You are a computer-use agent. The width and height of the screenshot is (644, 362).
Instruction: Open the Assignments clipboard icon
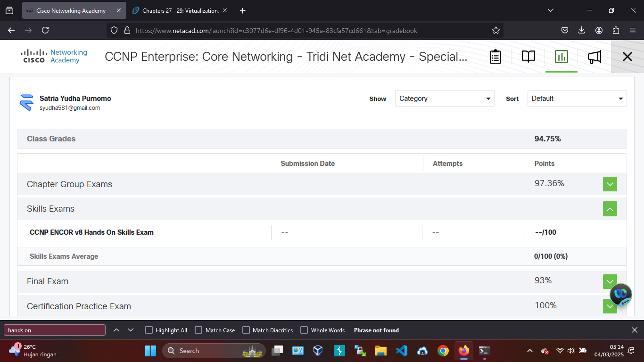(495, 57)
